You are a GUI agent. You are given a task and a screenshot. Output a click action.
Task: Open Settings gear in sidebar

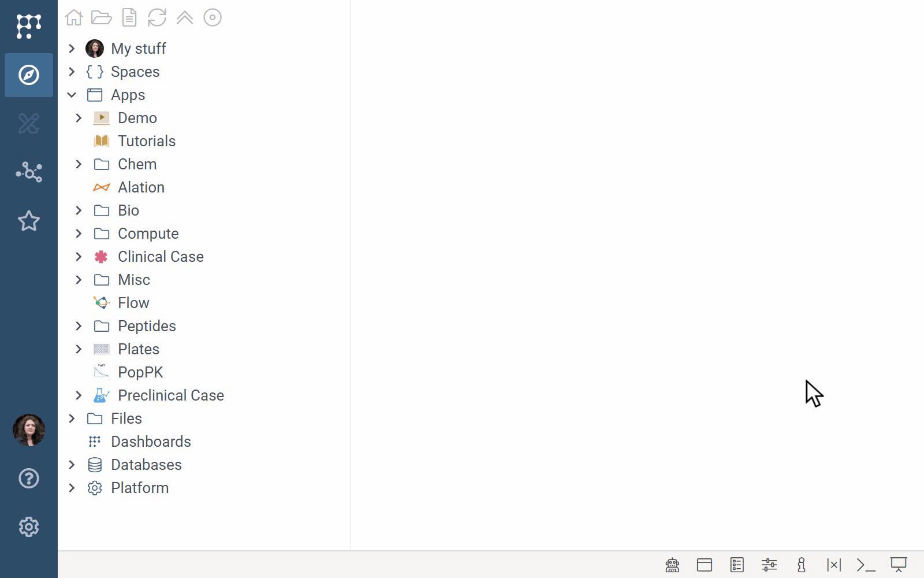point(28,527)
